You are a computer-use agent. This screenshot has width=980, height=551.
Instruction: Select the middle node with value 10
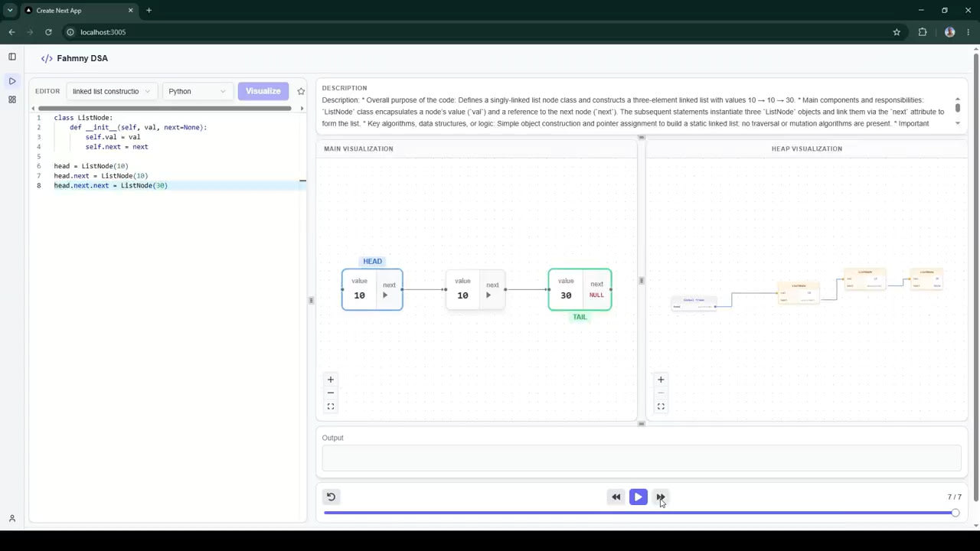tap(475, 290)
